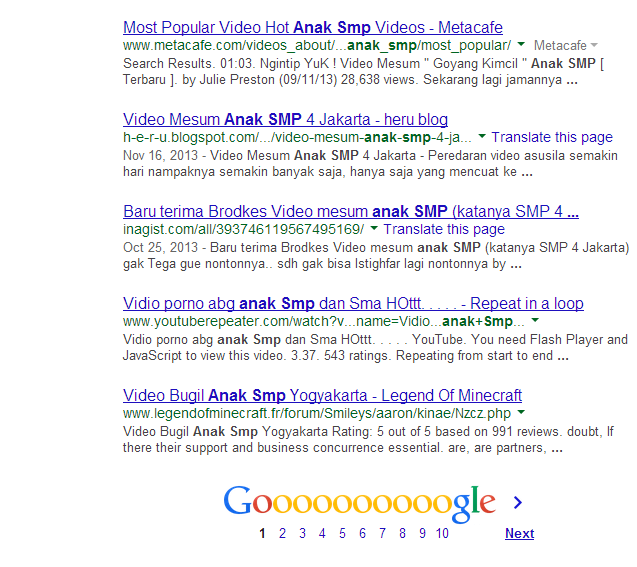Image resolution: width=637 pixels, height=567 pixels.
Task: Click the Next text link
Action: tap(520, 533)
